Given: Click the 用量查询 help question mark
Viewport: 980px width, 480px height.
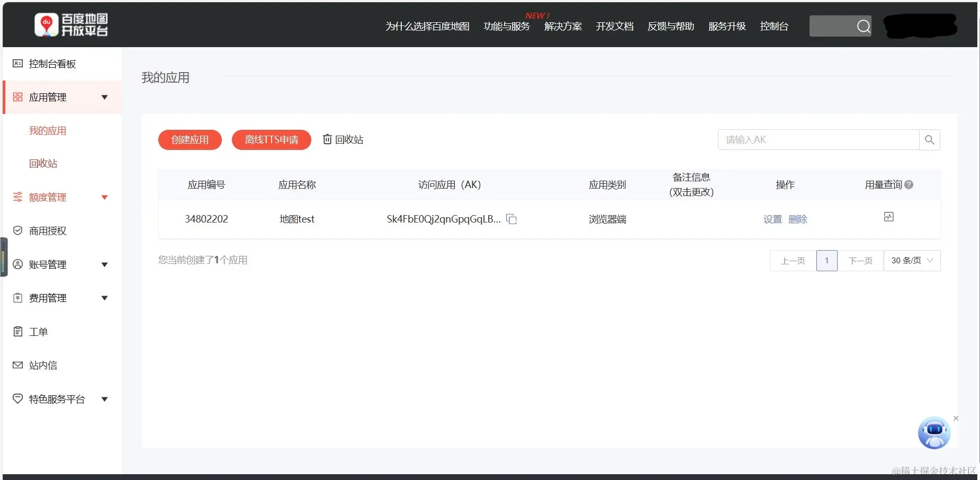Looking at the screenshot, I should [910, 184].
